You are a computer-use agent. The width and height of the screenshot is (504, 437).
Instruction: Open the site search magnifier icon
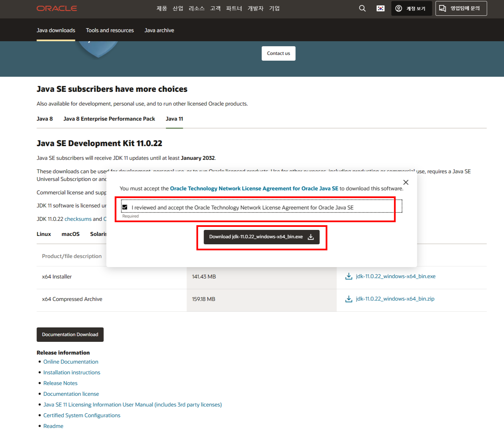click(362, 8)
